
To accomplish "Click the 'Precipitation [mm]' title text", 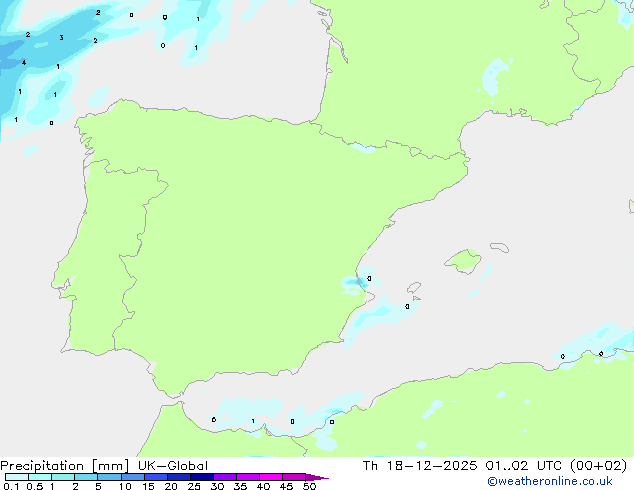I will point(65,466).
